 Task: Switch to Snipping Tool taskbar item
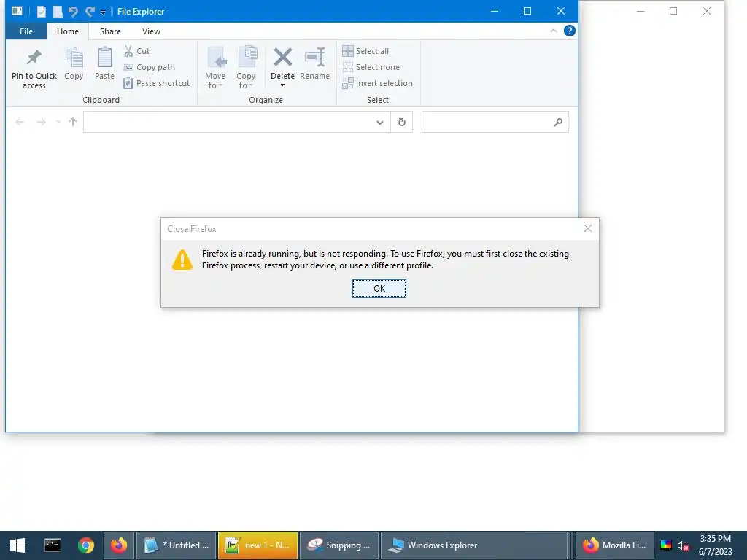[x=339, y=545]
